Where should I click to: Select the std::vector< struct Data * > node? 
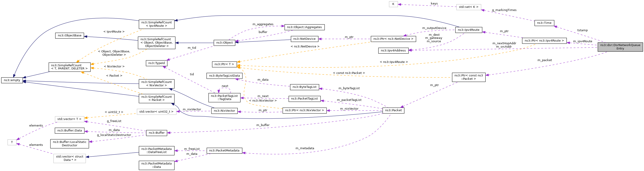coord(70,158)
